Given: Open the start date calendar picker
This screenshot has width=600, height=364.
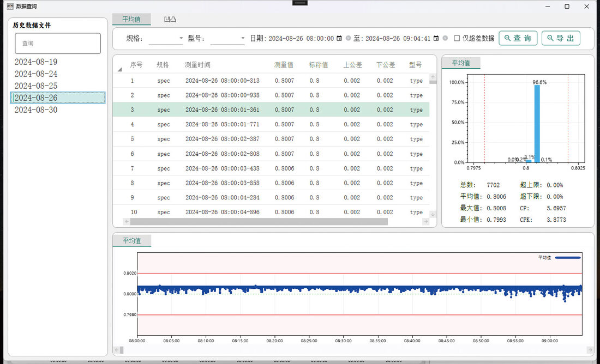Looking at the screenshot, I should click(x=339, y=38).
